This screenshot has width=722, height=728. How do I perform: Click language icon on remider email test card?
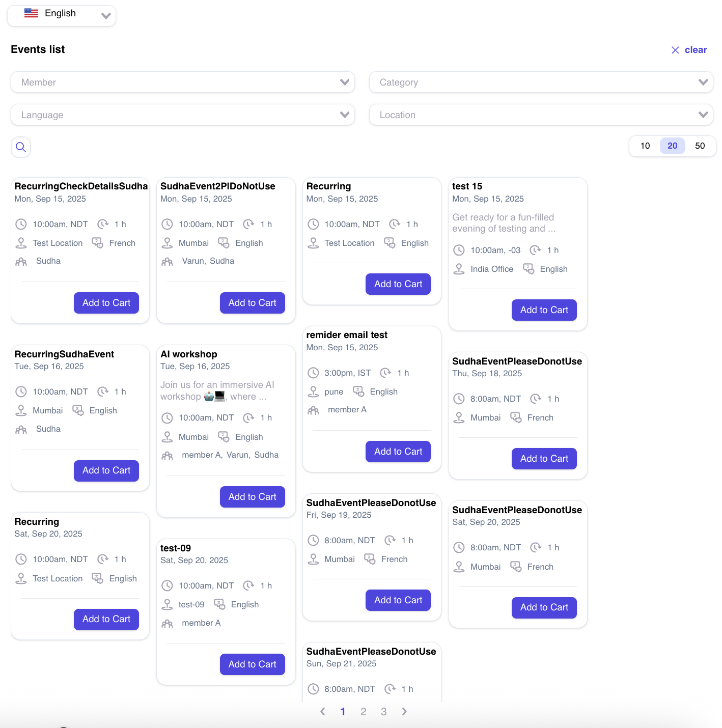coord(358,391)
